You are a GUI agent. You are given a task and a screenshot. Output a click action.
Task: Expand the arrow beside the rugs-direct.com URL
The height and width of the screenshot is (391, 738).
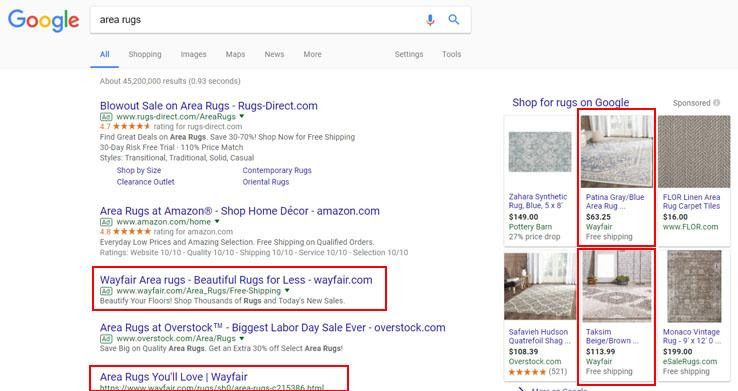pyautogui.click(x=242, y=116)
